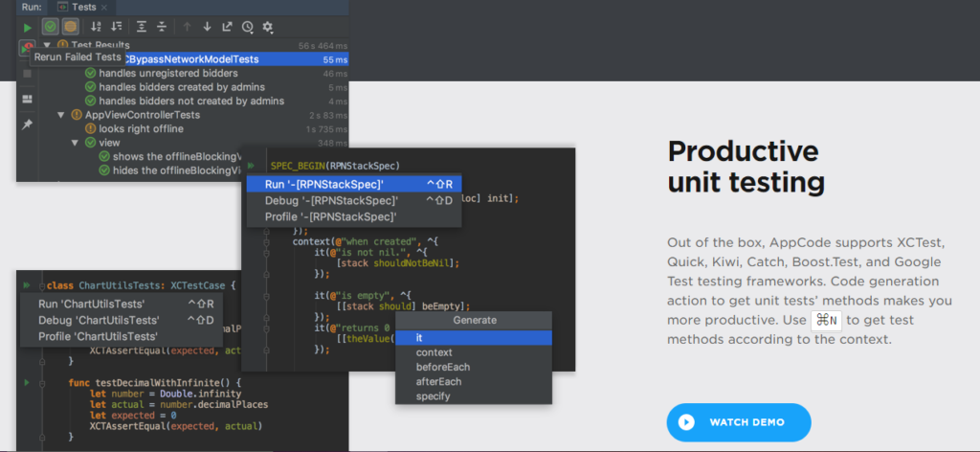Click the Stop square icon in the sidebar
The image size is (980, 452).
[27, 74]
